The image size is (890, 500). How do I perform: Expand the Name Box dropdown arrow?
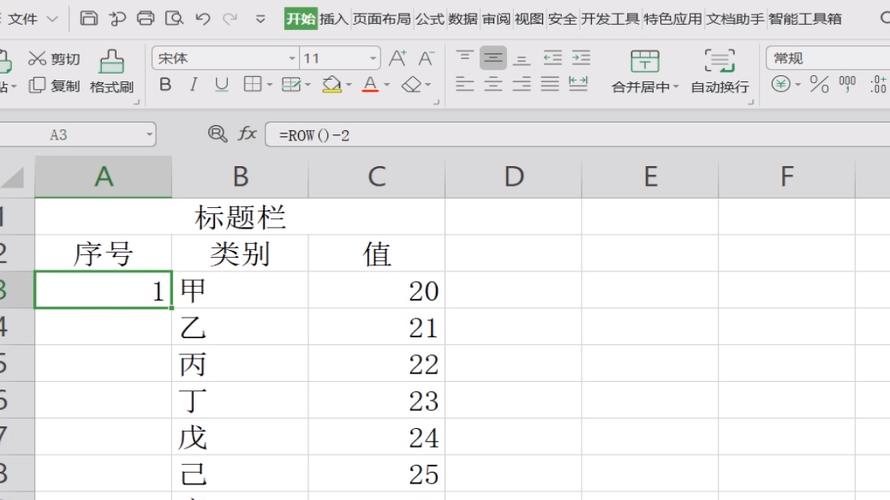(x=149, y=135)
